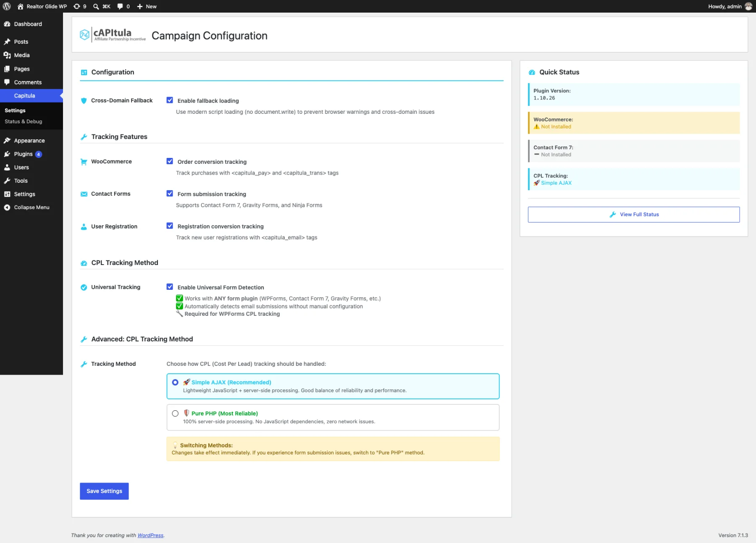
Task: Click the Universal Tracking checkmark badge icon
Action: pos(84,287)
